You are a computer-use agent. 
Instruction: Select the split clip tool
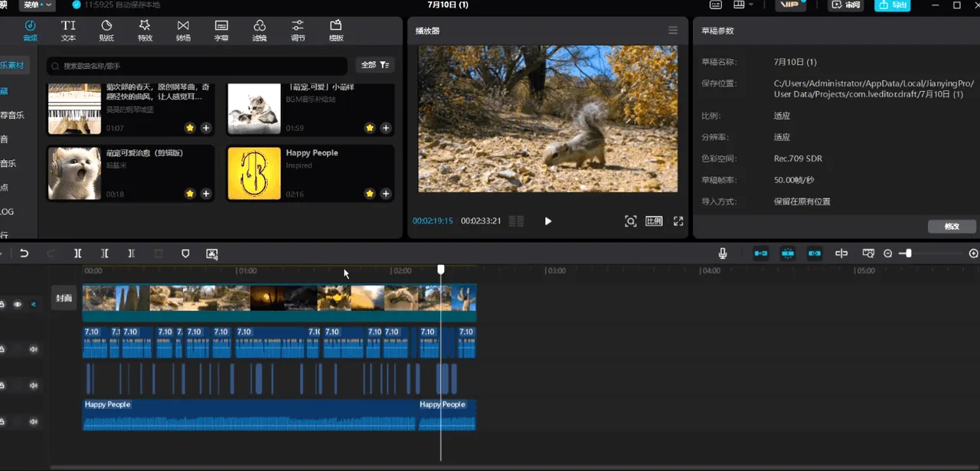click(x=78, y=253)
